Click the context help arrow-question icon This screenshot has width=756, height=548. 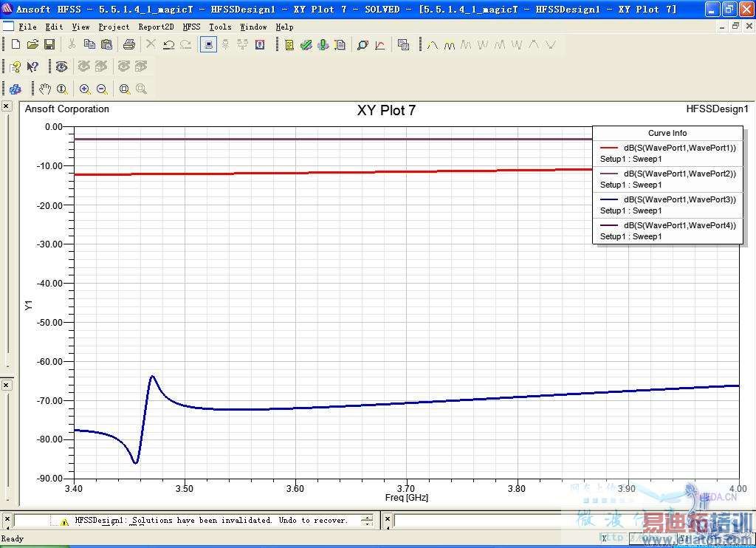(x=32, y=67)
